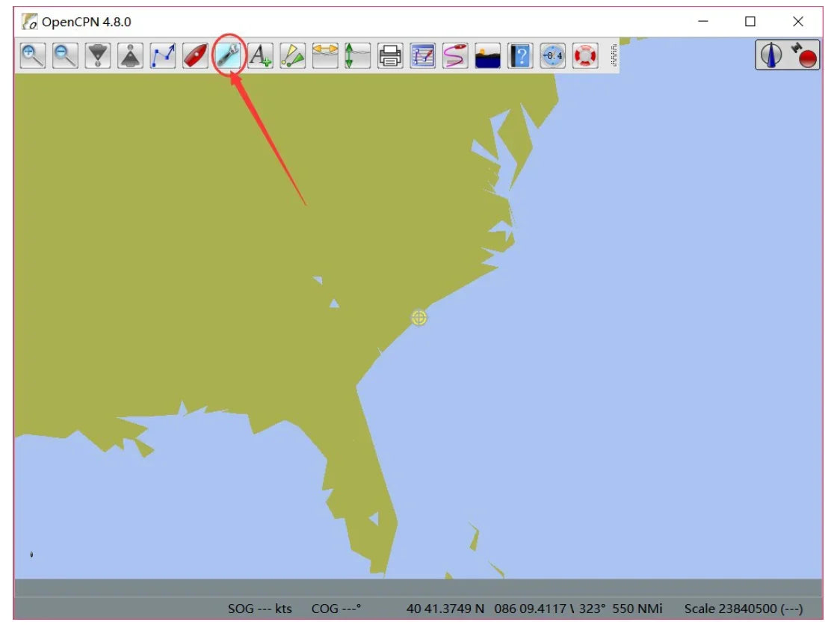Drop a Man Overboard lifebuoy mark
The width and height of the screenshot is (840, 625).
585,55
